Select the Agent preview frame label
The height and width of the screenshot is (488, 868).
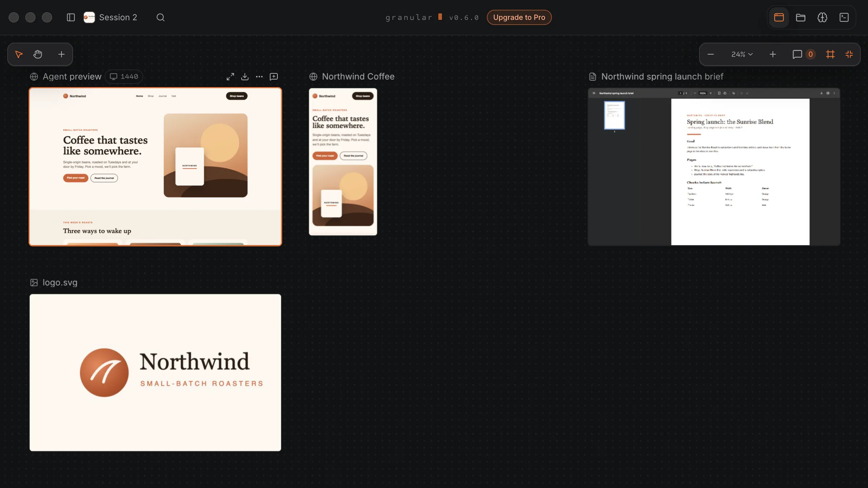[x=72, y=77]
